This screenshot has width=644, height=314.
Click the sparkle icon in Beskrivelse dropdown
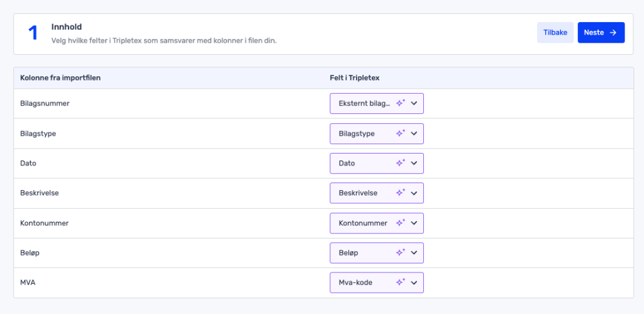click(401, 193)
